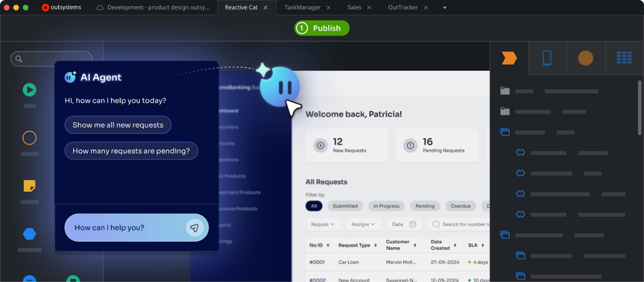Viewport: 644px width, 282px height.
Task: Open the Request Type dropdown
Action: click(323, 224)
